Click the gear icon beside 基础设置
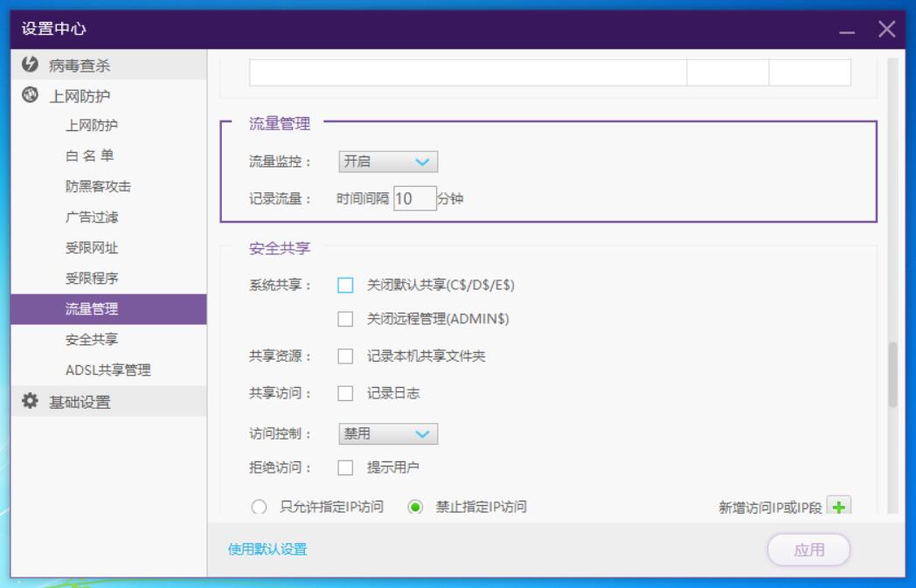The height and width of the screenshot is (588, 916). [30, 401]
